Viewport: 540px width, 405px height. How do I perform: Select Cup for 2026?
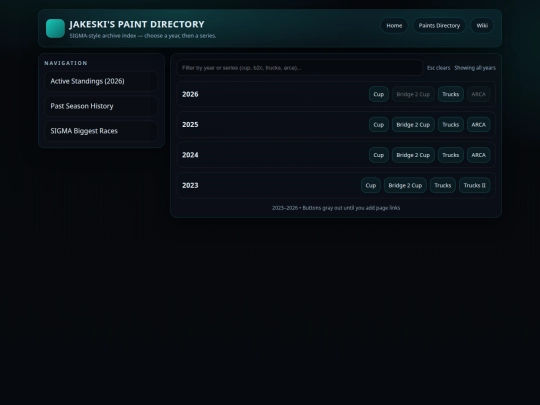(x=378, y=94)
